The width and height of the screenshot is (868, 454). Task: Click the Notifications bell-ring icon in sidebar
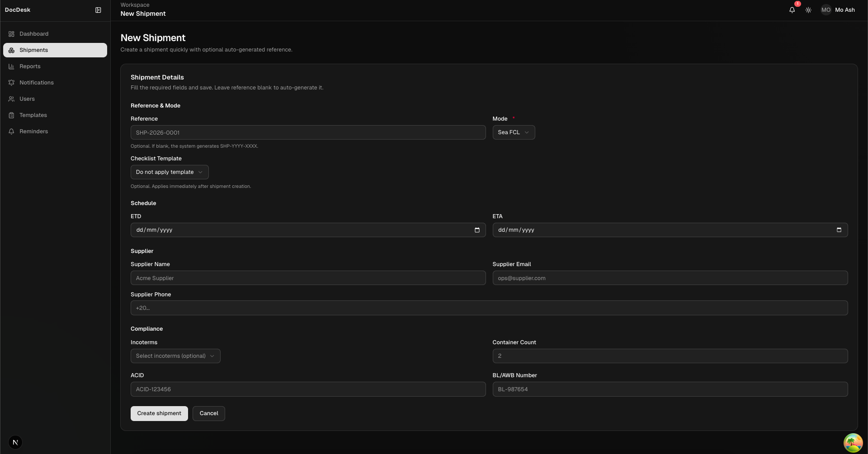click(11, 83)
